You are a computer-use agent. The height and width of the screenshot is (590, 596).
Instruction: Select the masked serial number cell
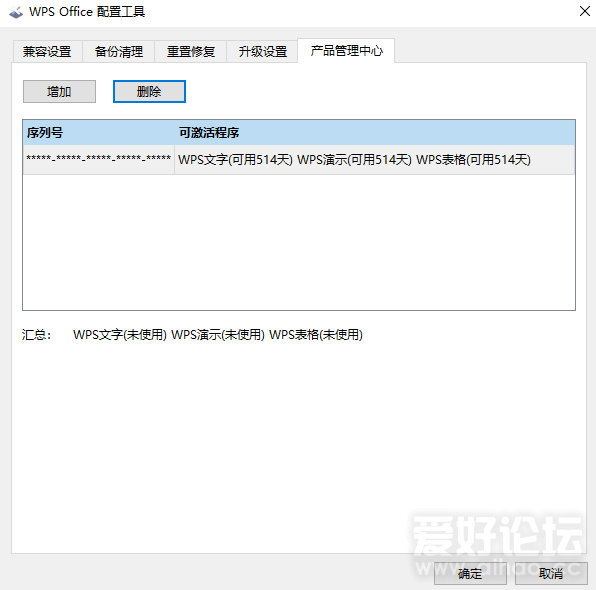[x=99, y=159]
